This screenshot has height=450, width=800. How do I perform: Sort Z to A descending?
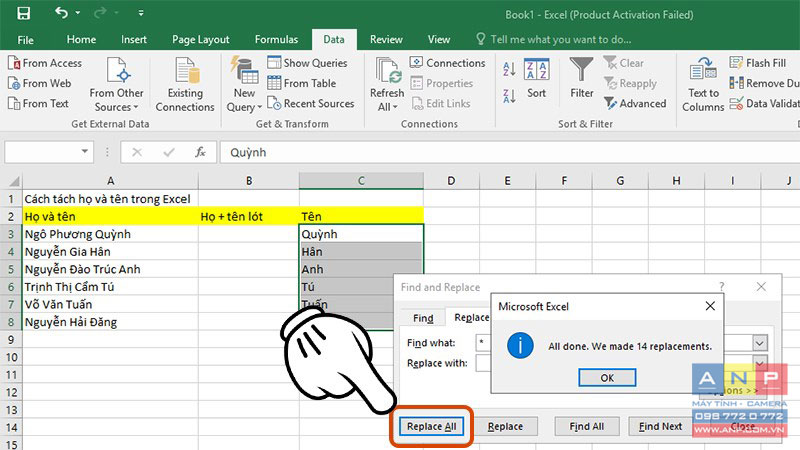click(509, 96)
